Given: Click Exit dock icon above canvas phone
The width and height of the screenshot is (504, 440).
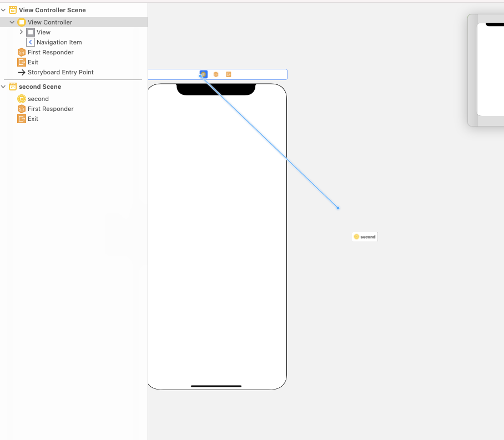Looking at the screenshot, I should [x=229, y=74].
